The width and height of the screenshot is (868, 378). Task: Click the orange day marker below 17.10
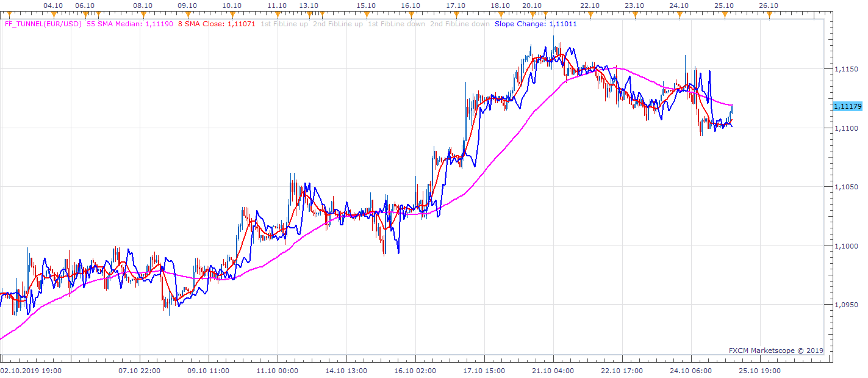click(456, 13)
